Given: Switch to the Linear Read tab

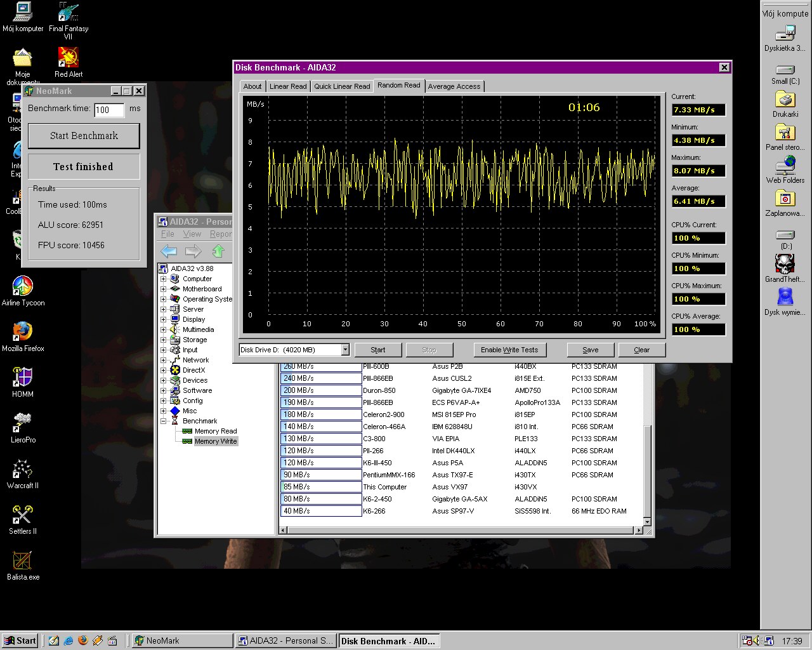Looking at the screenshot, I should (x=288, y=86).
